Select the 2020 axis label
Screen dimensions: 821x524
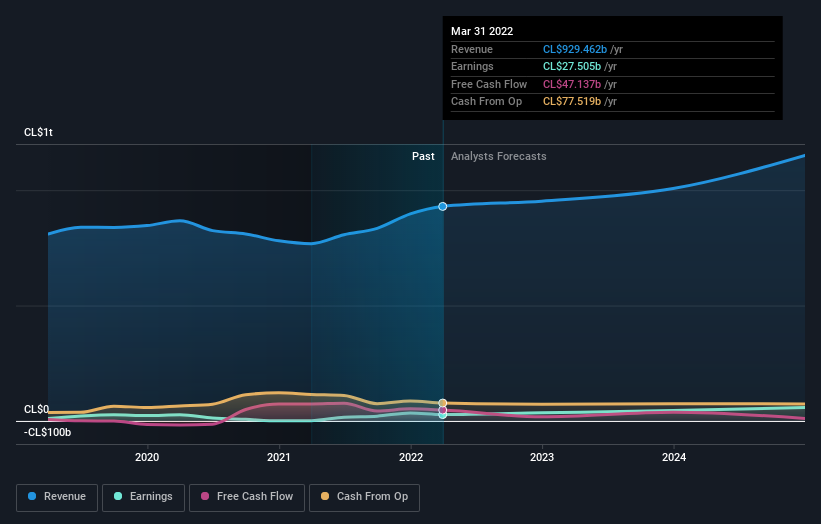(x=147, y=457)
